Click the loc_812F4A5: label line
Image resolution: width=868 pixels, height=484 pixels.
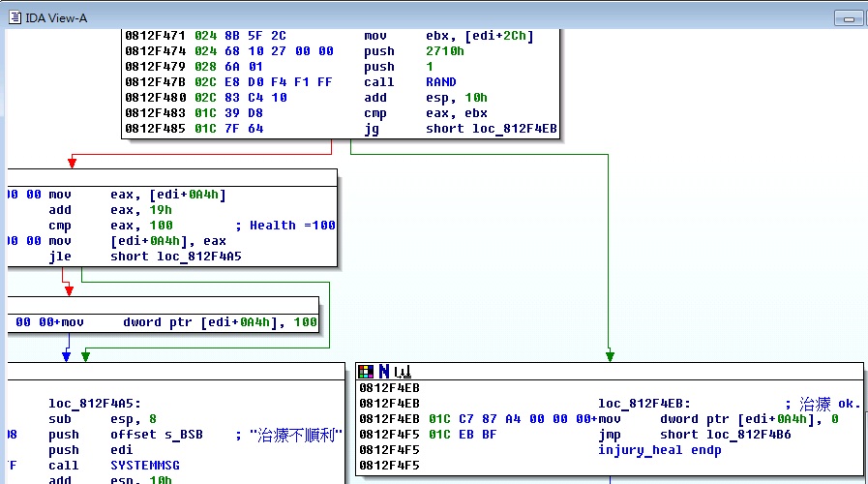click(x=95, y=404)
